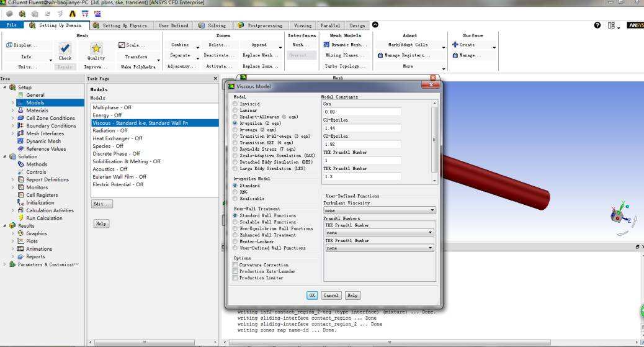Image resolution: width=644 pixels, height=347 pixels.
Task: Select Reynolds Stress (7 eqn) model
Action: (235, 149)
